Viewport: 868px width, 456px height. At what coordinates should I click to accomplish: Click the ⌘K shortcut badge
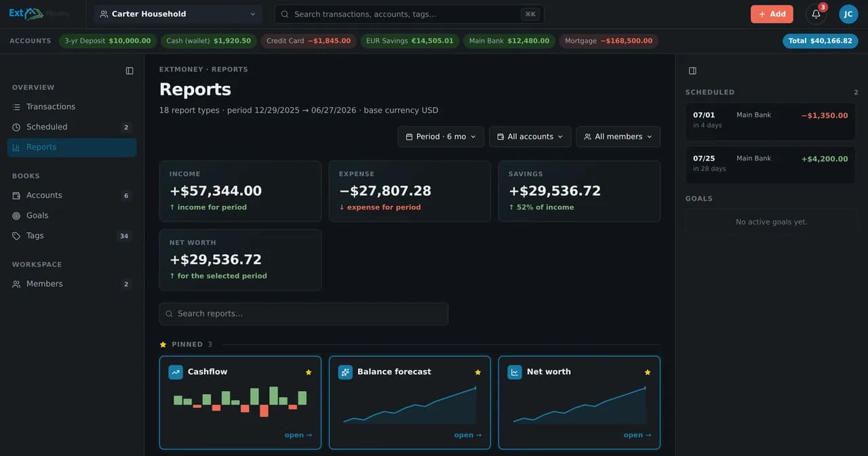click(x=530, y=14)
